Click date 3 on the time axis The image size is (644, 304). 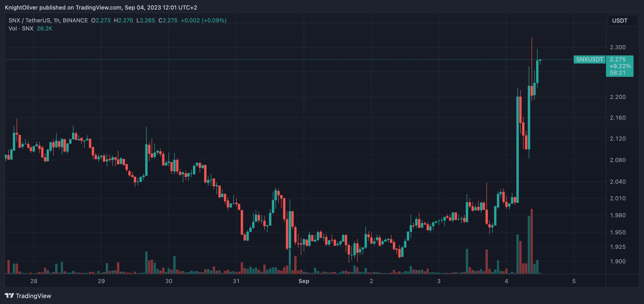[x=439, y=281]
